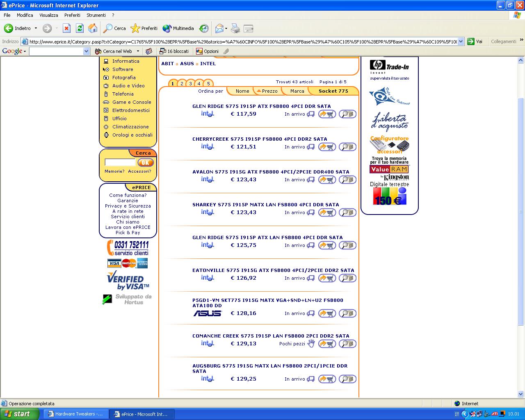Image resolution: width=525 pixels, height=420 pixels.
Task: Open the Climatizzazione category
Action: pyautogui.click(x=130, y=127)
